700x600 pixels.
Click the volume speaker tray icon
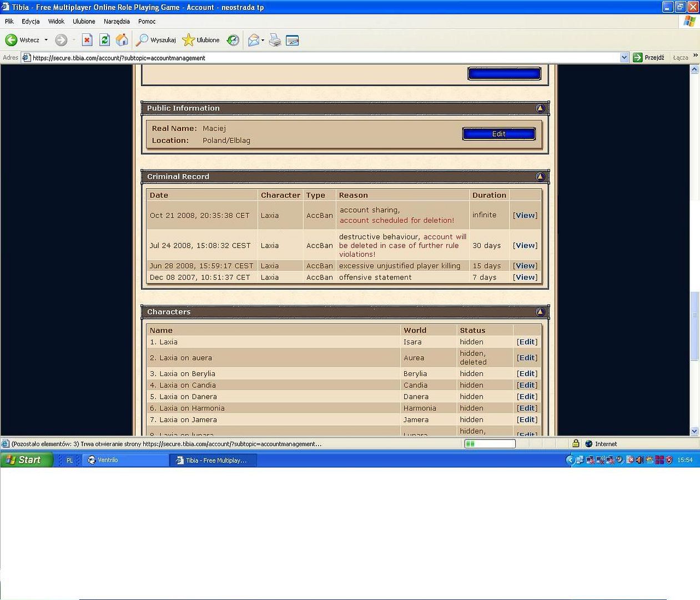click(639, 460)
